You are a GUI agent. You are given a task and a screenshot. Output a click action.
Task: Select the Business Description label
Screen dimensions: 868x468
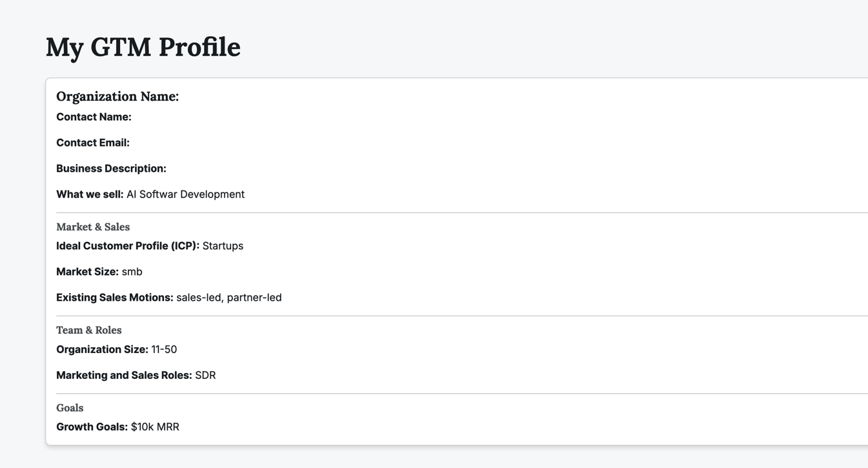(111, 168)
